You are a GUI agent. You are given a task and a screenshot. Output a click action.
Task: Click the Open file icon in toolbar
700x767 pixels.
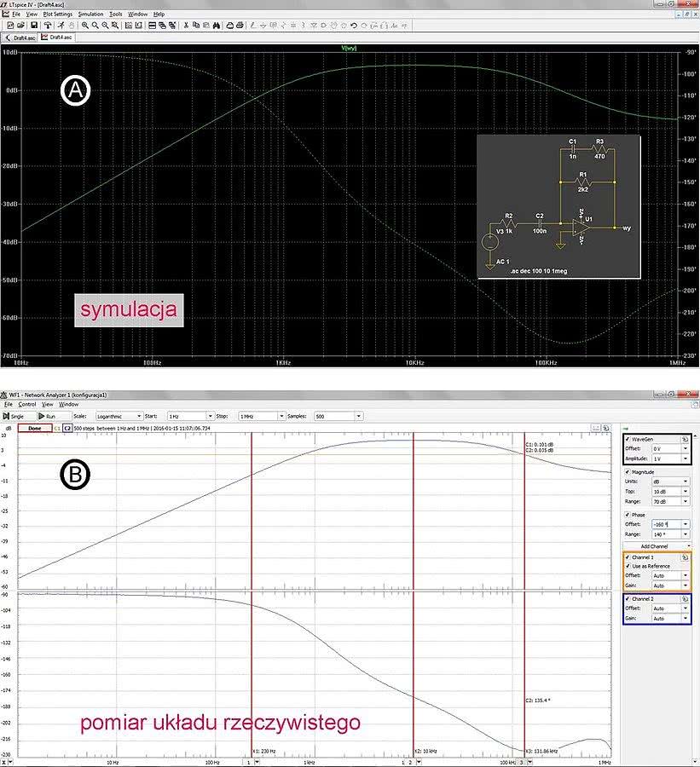tap(21, 26)
